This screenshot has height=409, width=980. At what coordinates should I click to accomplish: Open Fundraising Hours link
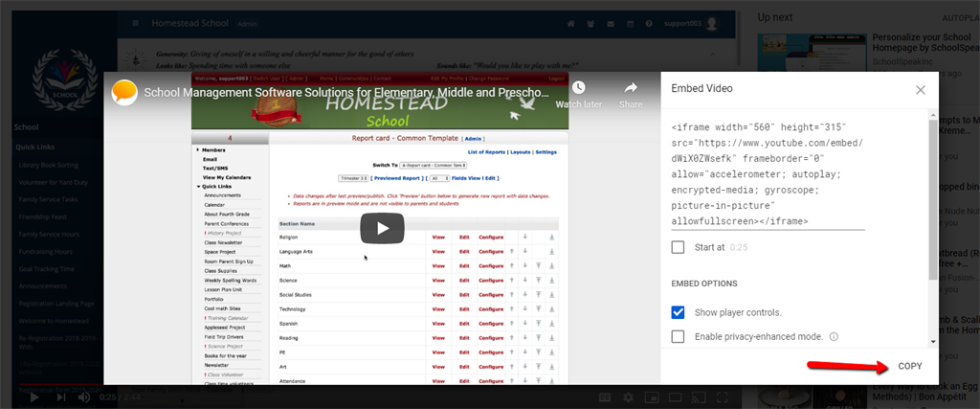(46, 251)
